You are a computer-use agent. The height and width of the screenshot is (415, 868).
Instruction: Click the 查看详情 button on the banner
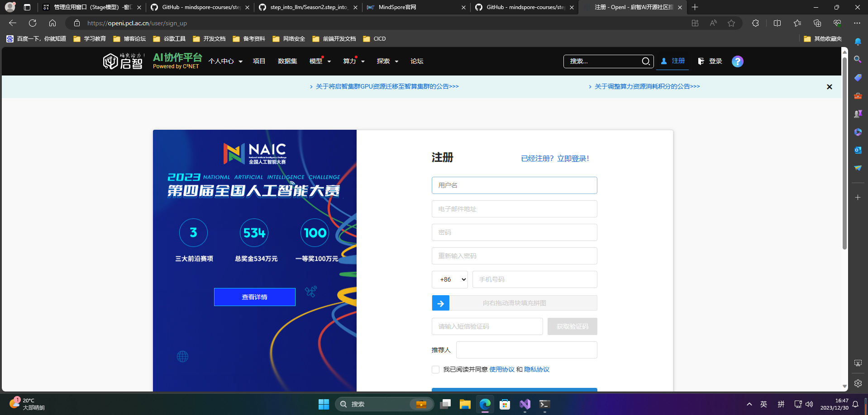pos(254,297)
